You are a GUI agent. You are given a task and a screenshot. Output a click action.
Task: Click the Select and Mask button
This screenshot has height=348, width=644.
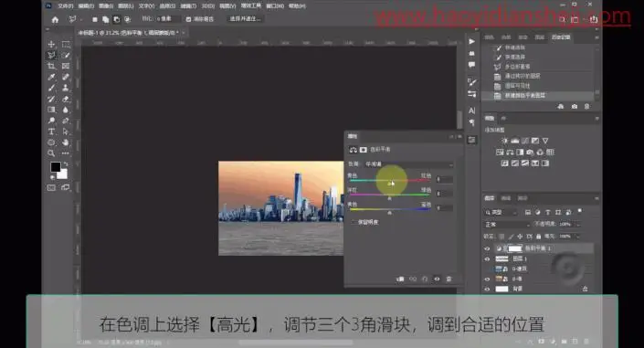coord(245,19)
